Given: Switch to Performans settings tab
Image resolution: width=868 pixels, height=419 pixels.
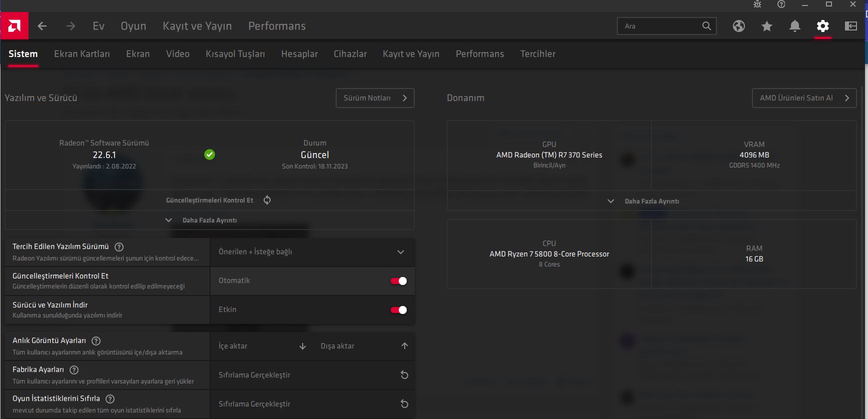Looking at the screenshot, I should click(480, 54).
